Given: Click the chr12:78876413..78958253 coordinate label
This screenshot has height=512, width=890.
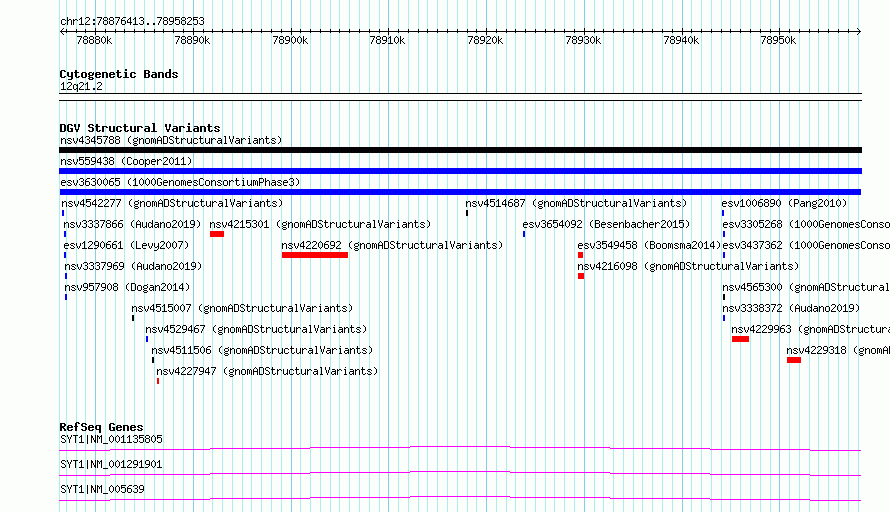Looking at the screenshot, I should [132, 21].
